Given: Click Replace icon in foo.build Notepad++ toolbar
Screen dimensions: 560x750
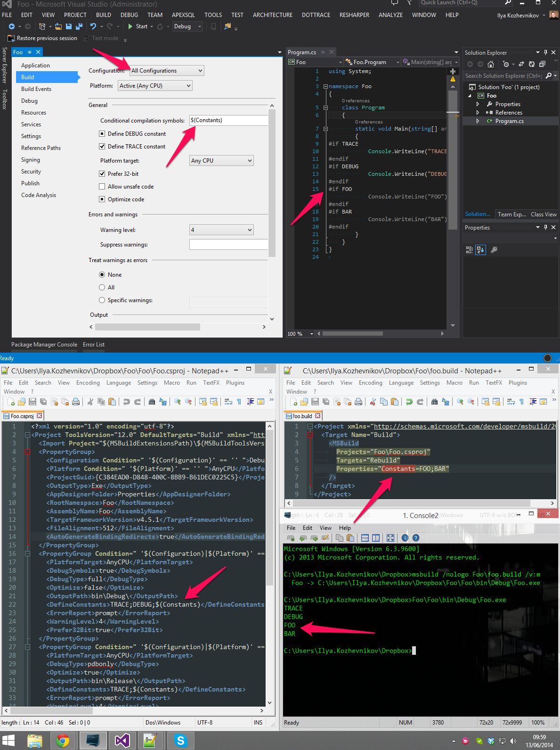Looking at the screenshot, I should (445, 402).
